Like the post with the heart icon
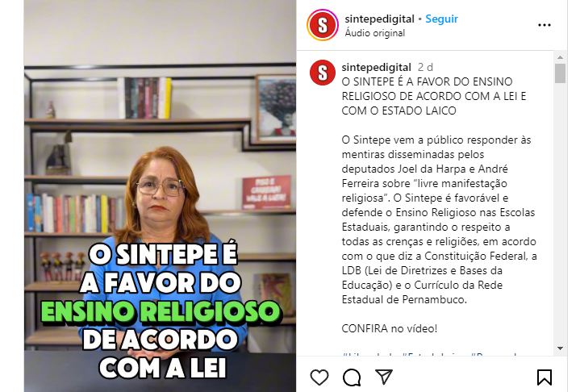Image resolution: width=580 pixels, height=392 pixels. pos(319,377)
